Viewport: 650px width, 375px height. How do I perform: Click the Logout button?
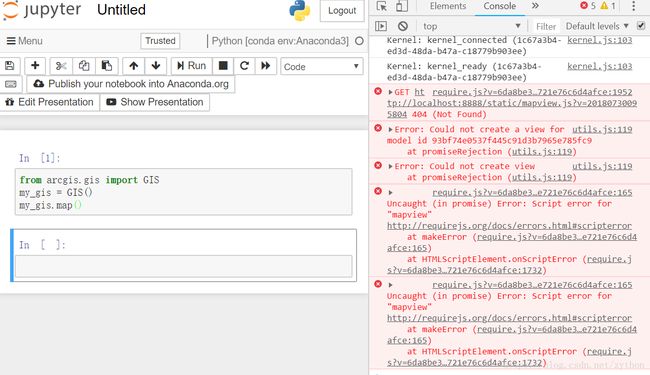[342, 11]
